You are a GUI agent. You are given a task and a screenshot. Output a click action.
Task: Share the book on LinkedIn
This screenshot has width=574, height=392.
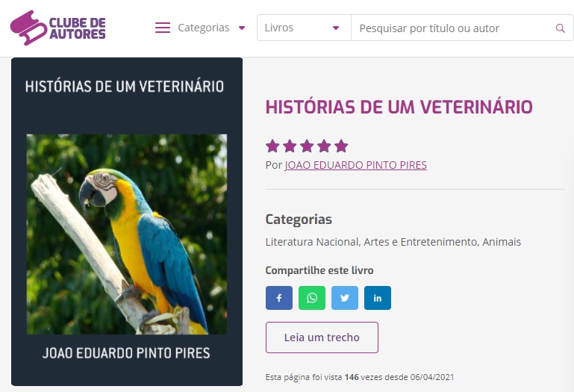378,298
